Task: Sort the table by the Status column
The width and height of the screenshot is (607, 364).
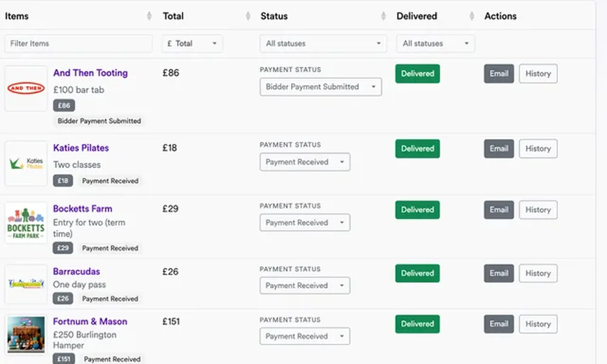Action: (384, 16)
